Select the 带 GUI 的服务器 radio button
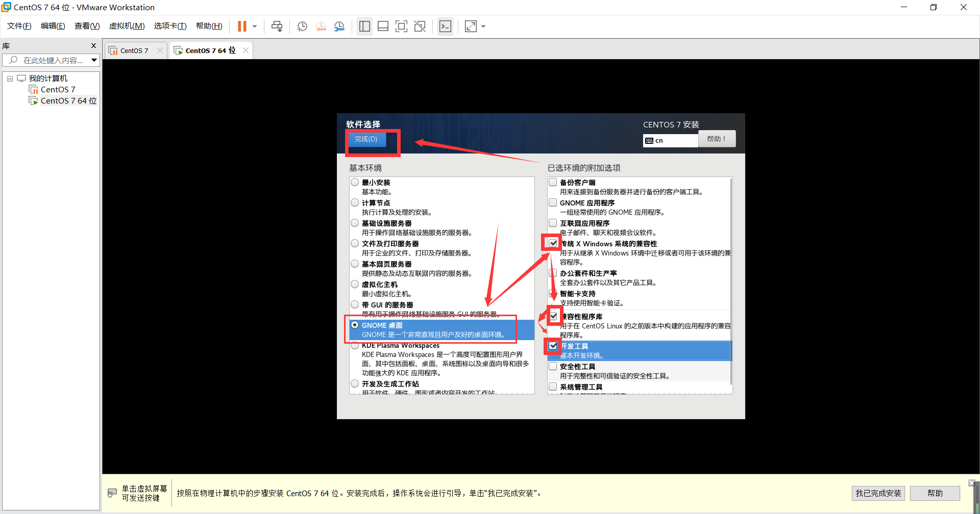This screenshot has width=980, height=514. pos(355,304)
